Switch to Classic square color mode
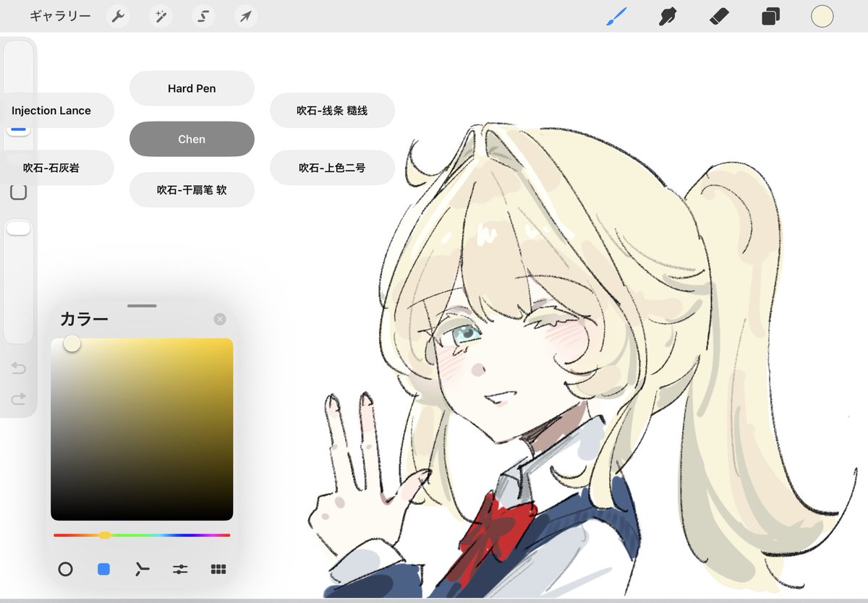Viewport: 868px width, 603px height. click(103, 569)
